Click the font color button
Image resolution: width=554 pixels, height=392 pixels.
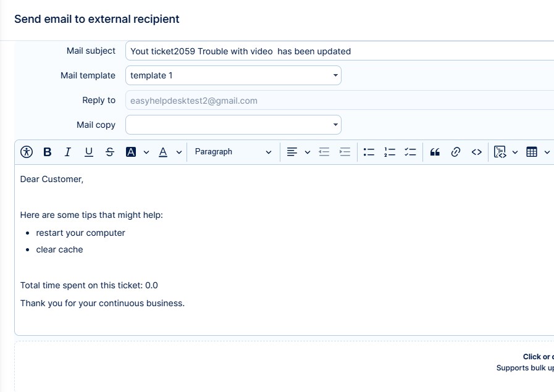tap(163, 152)
